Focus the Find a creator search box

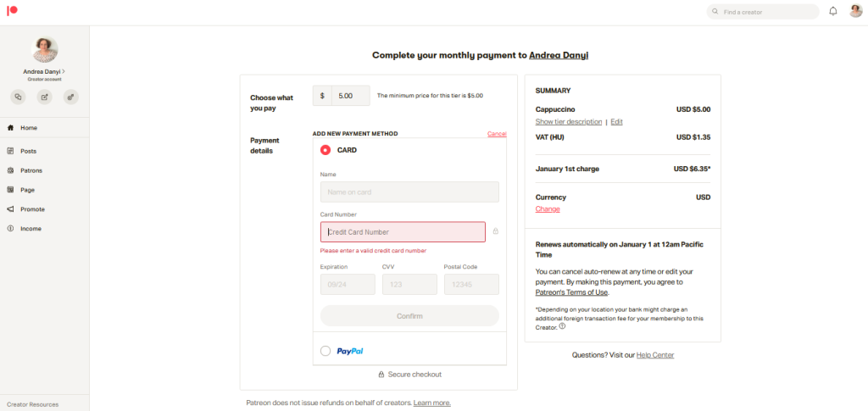click(763, 12)
